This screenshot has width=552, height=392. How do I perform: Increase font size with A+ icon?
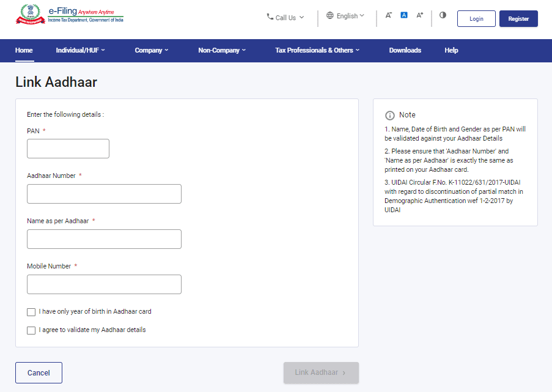419,15
